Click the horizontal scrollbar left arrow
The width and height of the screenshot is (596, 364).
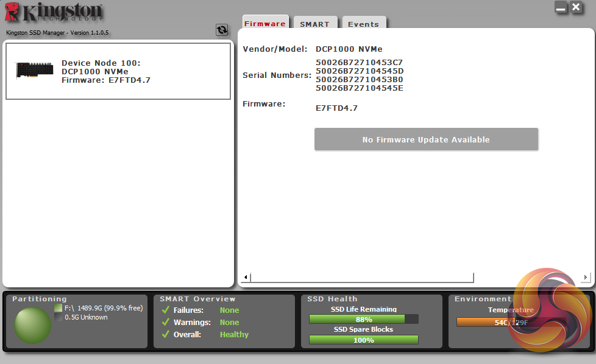pyautogui.click(x=246, y=278)
